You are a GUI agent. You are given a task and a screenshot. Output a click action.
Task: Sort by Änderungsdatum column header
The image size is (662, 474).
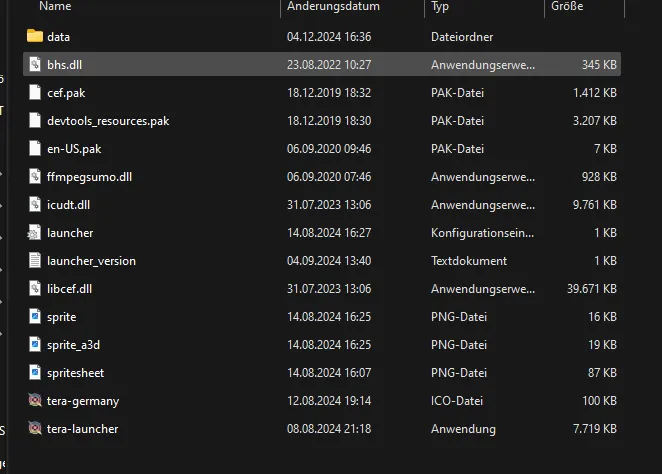(333, 7)
